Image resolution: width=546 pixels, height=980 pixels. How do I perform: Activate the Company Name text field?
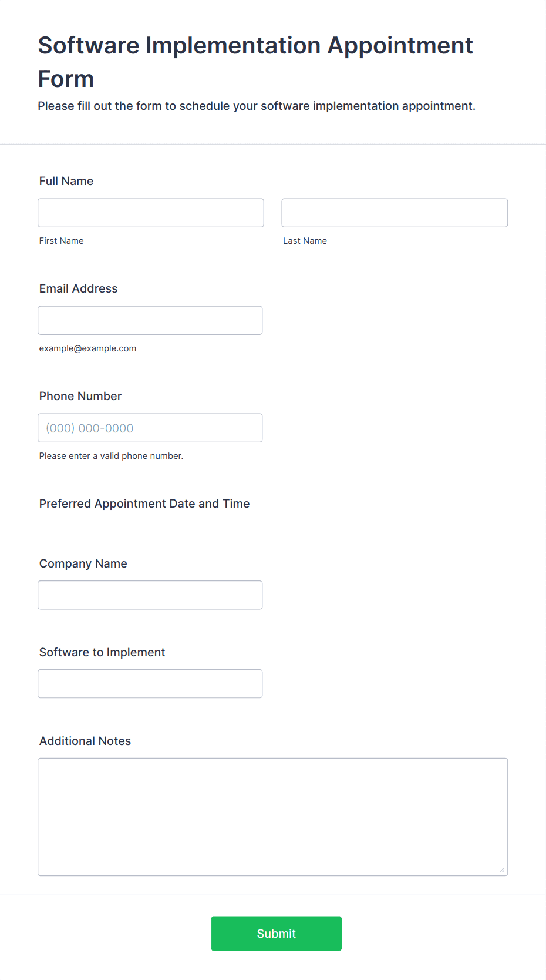click(x=150, y=595)
